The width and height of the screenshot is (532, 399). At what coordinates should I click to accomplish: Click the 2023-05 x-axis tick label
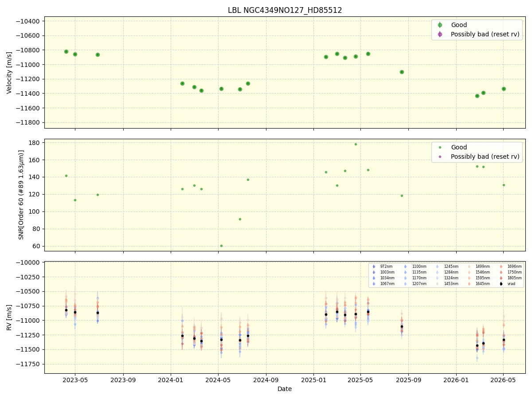pyautogui.click(x=75, y=380)
